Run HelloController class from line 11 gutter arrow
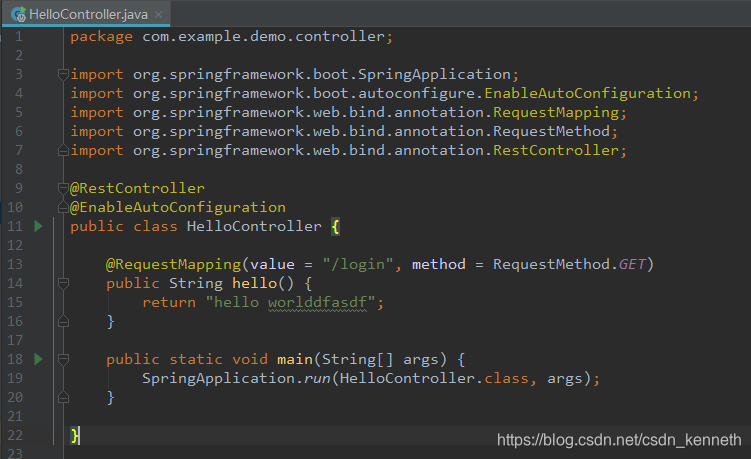Viewport: 751px width, 459px height. 38,226
